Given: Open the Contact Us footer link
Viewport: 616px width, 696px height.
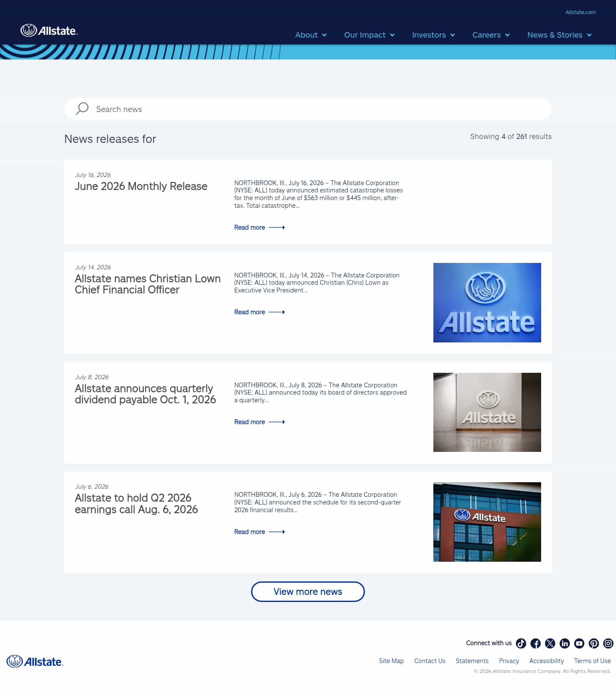Looking at the screenshot, I should pos(430,661).
